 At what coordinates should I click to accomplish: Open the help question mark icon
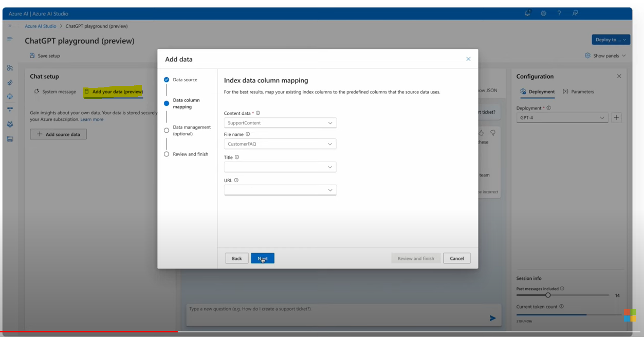pos(559,13)
